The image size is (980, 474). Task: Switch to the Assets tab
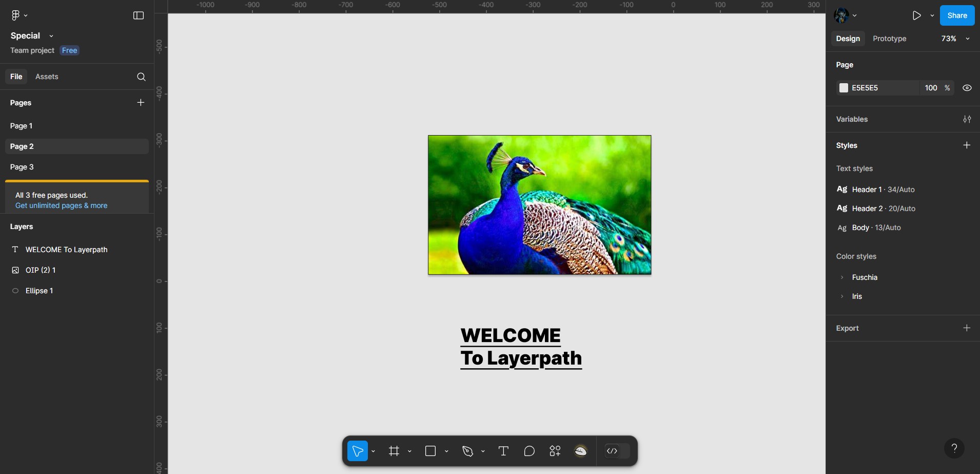tap(47, 77)
